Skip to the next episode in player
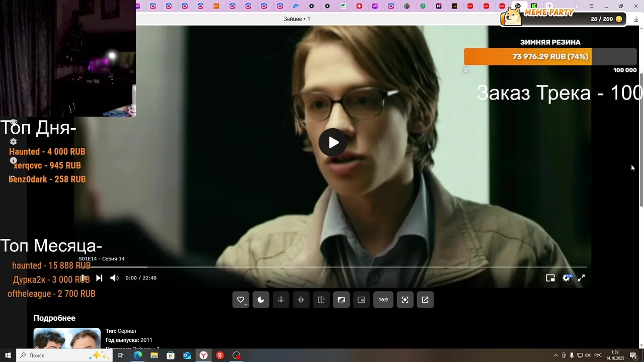Image resolution: width=644 pixels, height=362 pixels. [99, 278]
